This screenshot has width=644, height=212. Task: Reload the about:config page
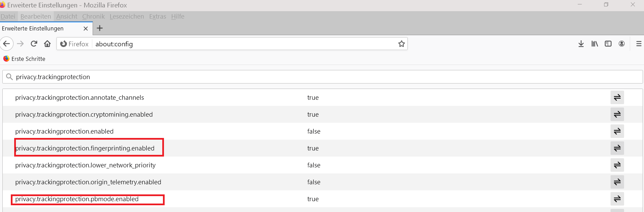point(34,44)
